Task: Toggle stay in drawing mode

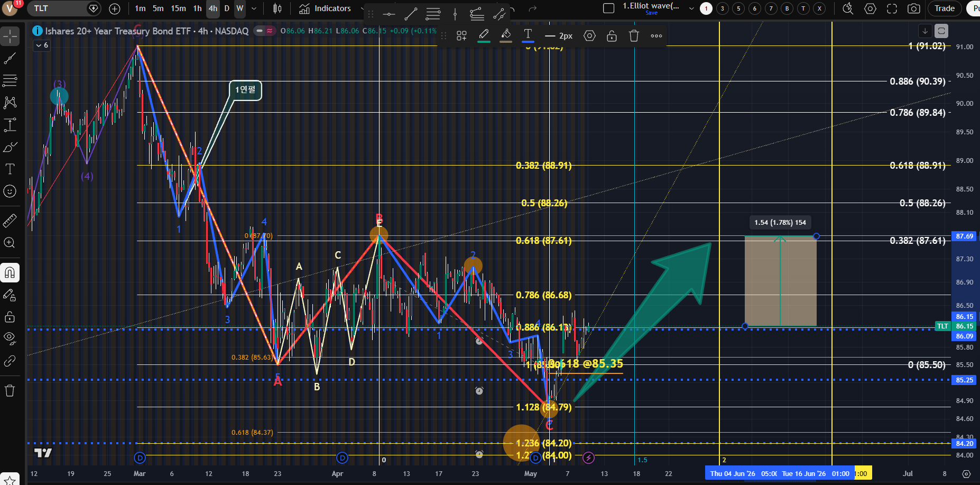Action: (x=10, y=295)
